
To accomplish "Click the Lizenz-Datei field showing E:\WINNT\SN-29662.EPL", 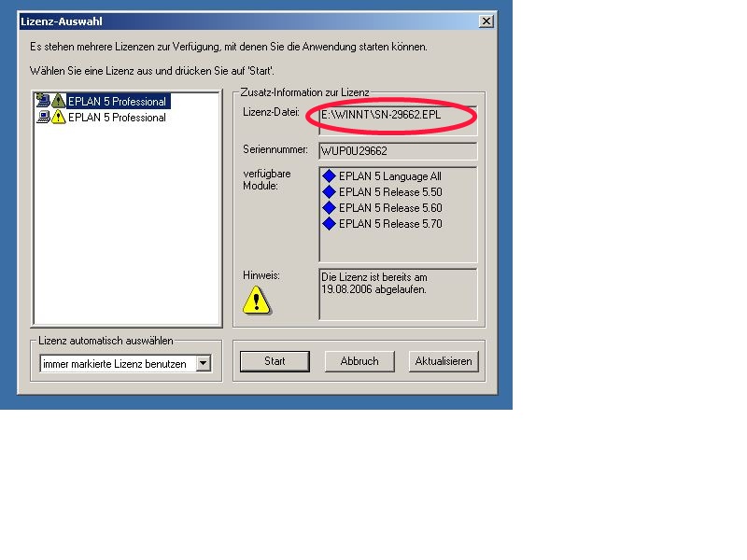I will (x=398, y=119).
